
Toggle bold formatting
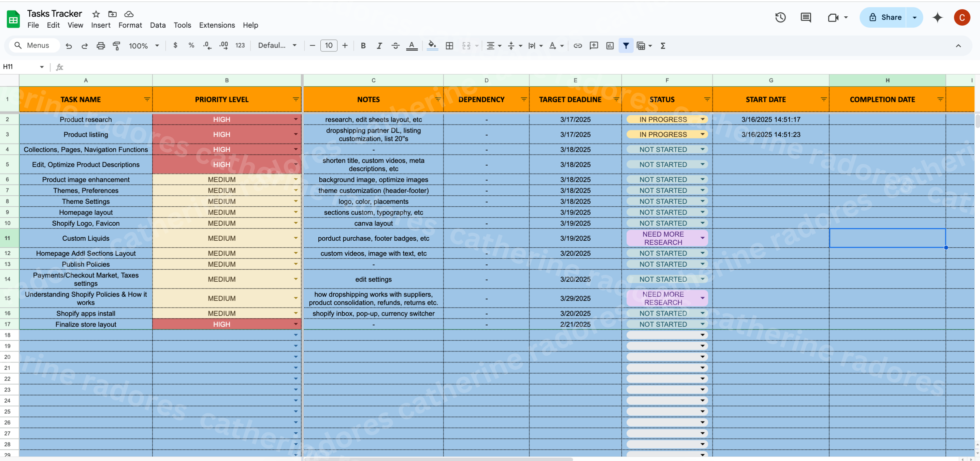363,46
